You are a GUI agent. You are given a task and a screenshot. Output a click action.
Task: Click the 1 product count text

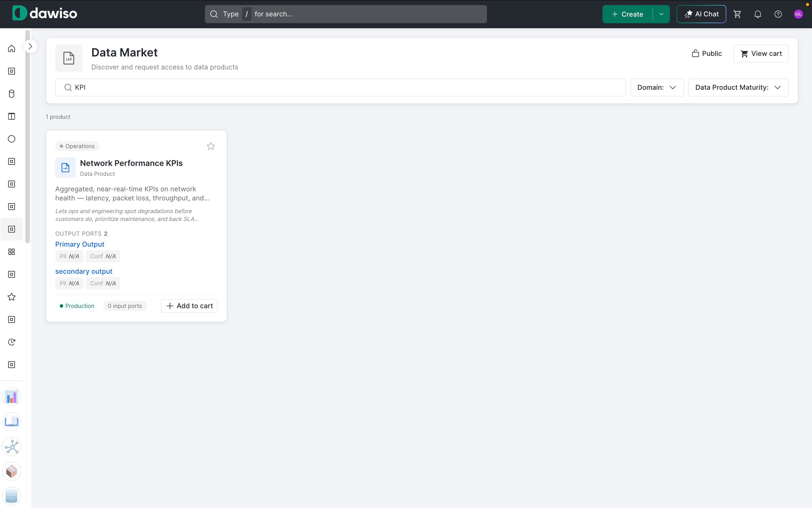(x=58, y=117)
